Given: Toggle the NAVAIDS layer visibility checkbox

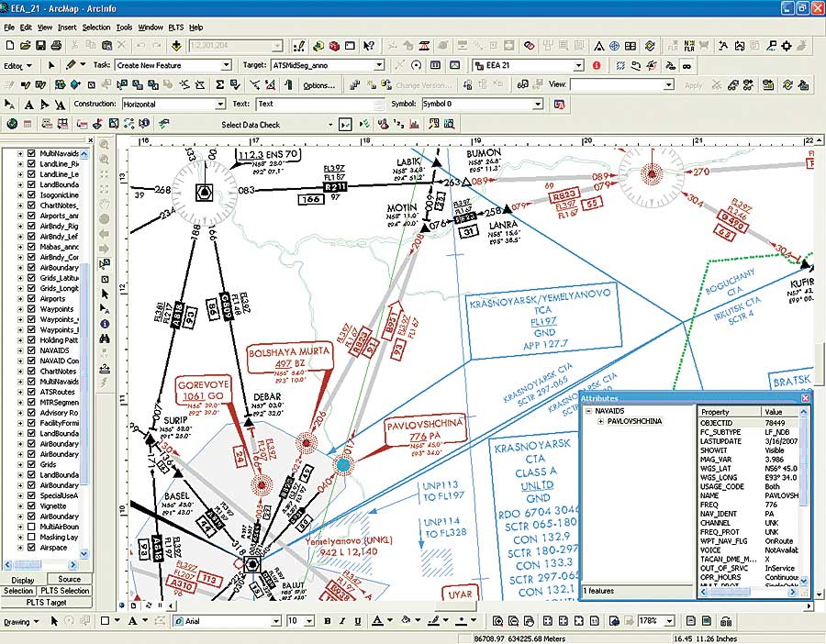Looking at the screenshot, I should click(x=31, y=350).
